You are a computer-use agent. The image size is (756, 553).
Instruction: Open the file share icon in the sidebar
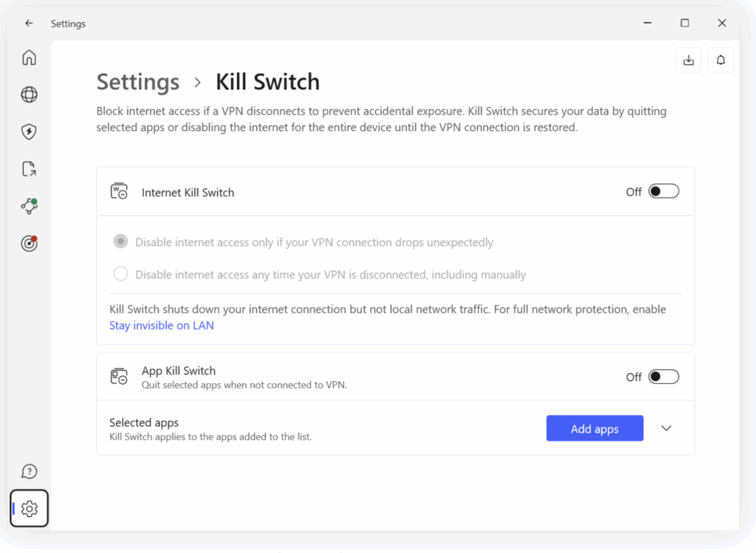click(x=29, y=169)
